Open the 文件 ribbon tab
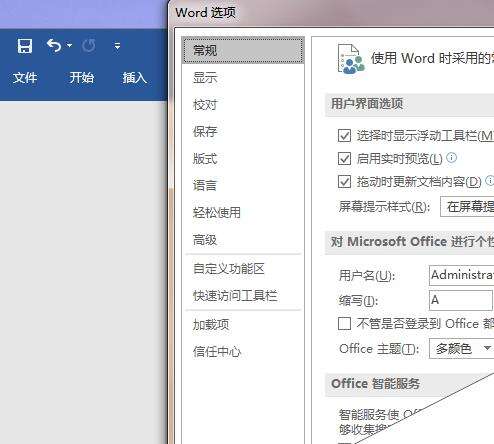The image size is (494, 444). 25,78
